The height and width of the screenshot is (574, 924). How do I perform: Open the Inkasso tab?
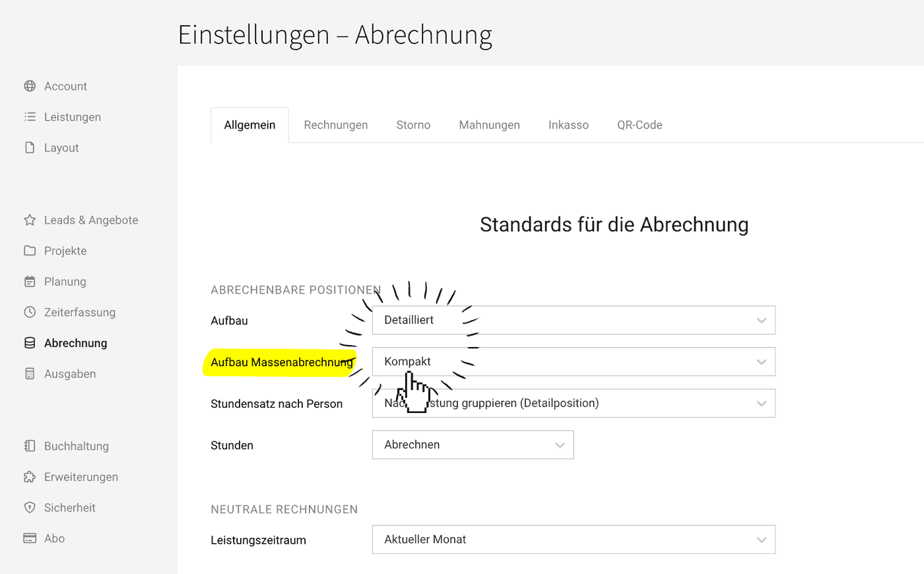point(568,125)
